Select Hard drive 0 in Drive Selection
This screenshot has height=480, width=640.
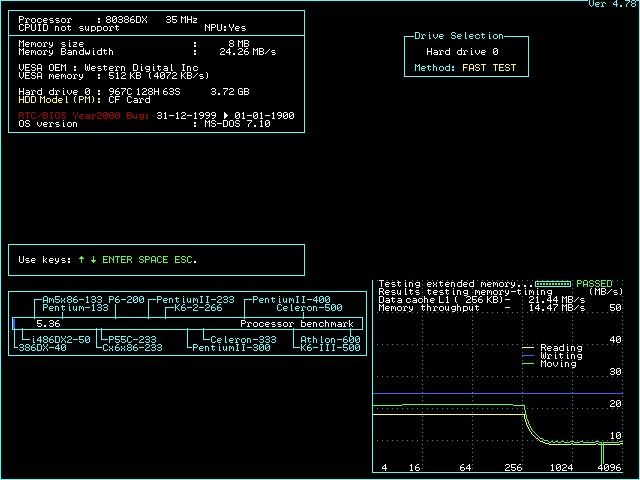point(462,51)
